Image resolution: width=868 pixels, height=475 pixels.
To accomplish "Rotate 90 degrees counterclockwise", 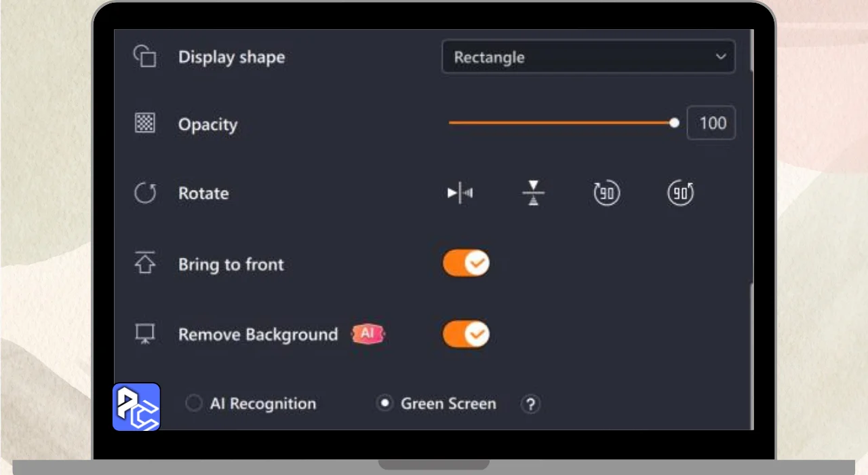I will pyautogui.click(x=680, y=193).
